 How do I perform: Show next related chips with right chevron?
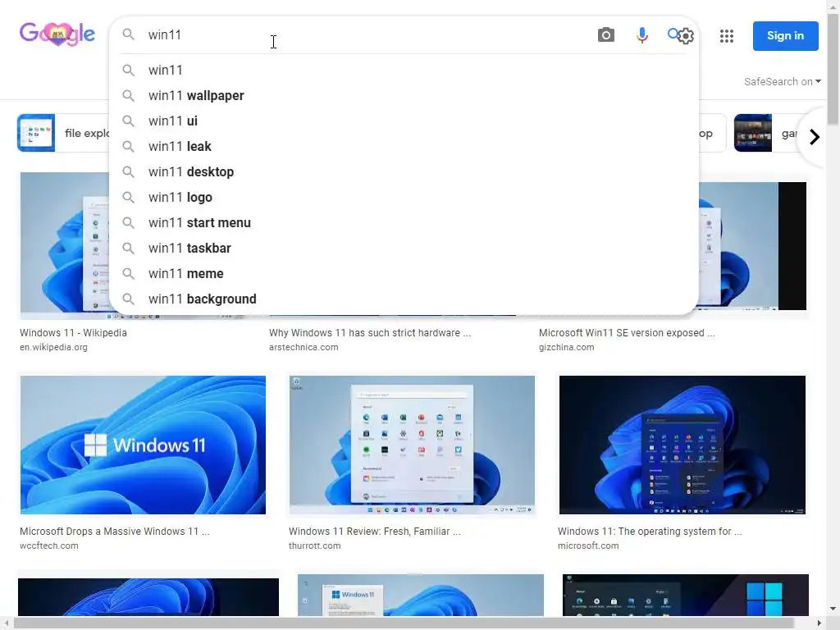(815, 137)
